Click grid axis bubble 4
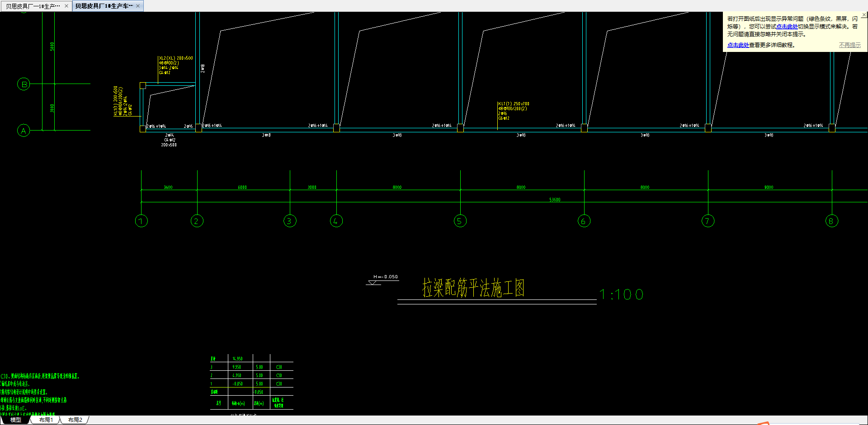 (336, 221)
